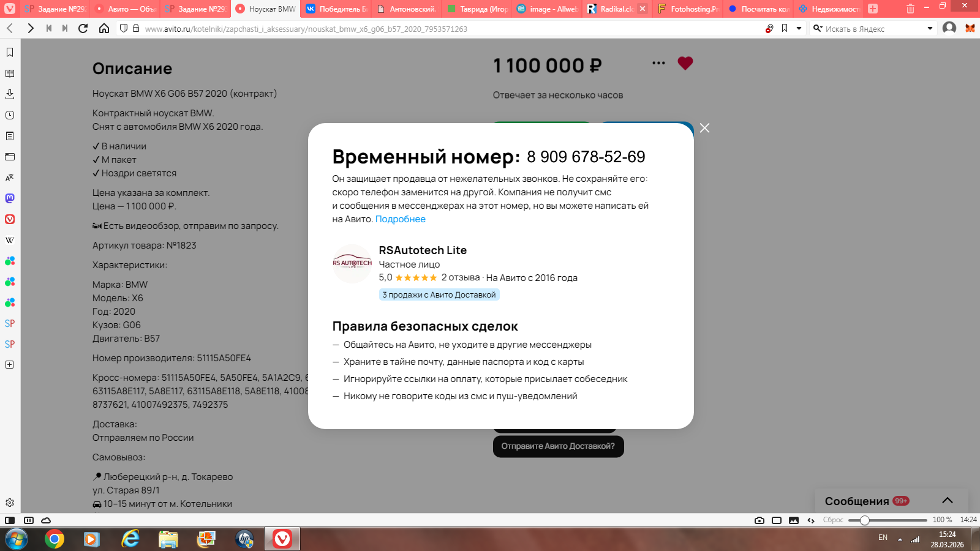Viewport: 980px width, 551px height.
Task: Reload the current Avito page
Action: click(x=83, y=28)
